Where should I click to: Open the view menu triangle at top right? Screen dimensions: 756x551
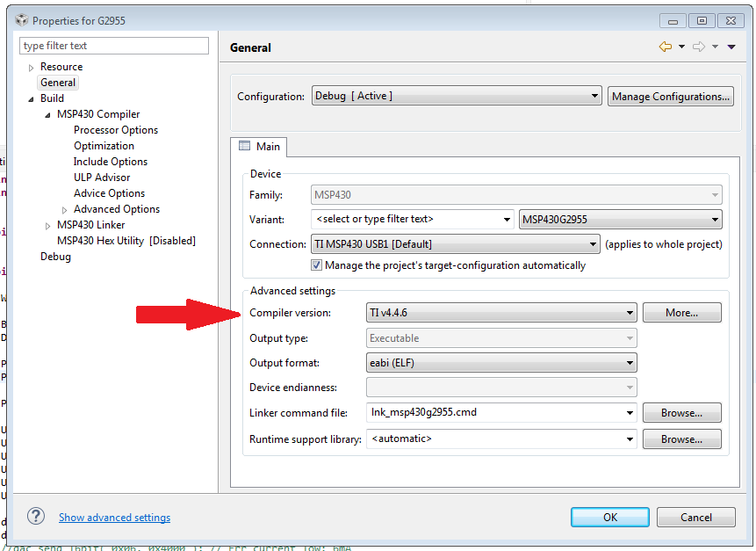(731, 47)
